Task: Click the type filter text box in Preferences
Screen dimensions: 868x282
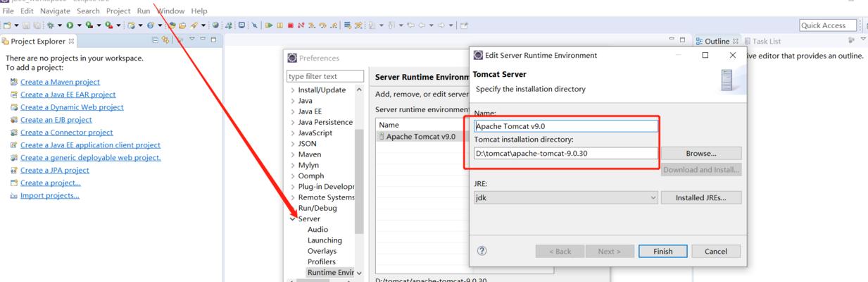Action: point(325,76)
